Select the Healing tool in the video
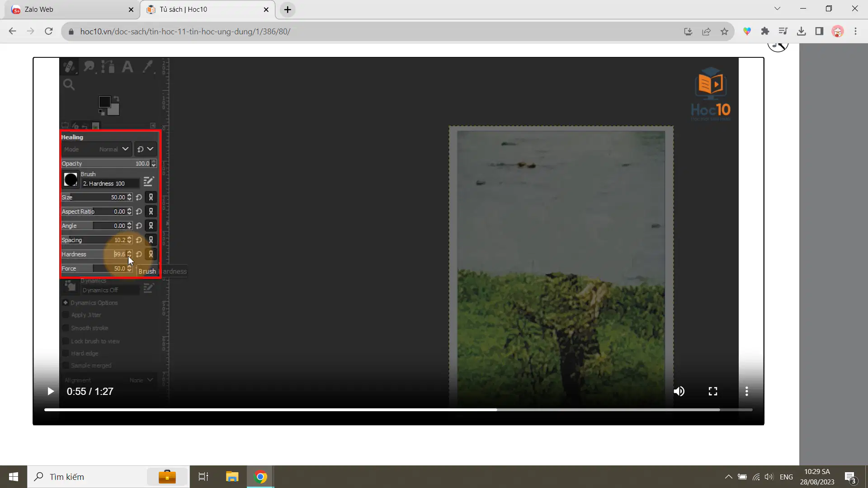Image resolution: width=868 pixels, height=488 pixels. tap(69, 67)
